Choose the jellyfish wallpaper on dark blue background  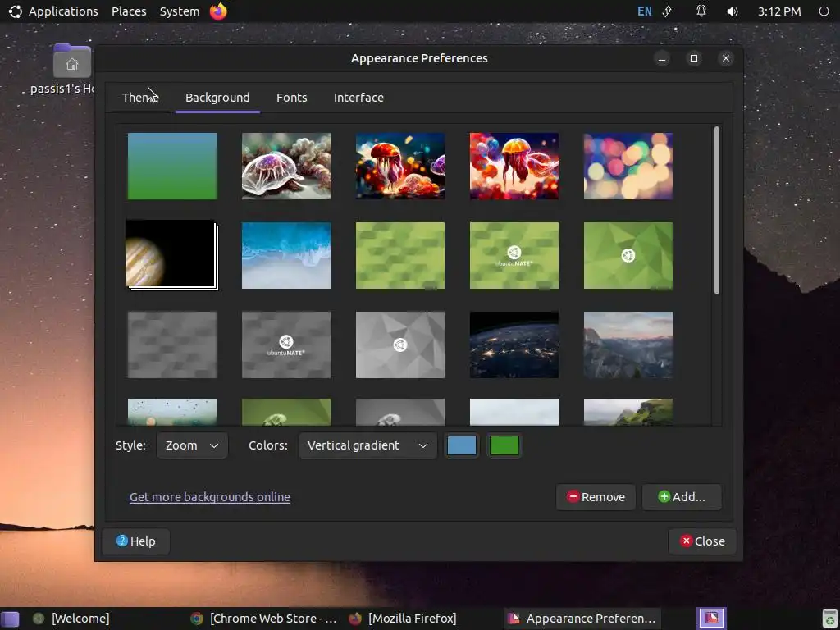pyautogui.click(x=400, y=166)
